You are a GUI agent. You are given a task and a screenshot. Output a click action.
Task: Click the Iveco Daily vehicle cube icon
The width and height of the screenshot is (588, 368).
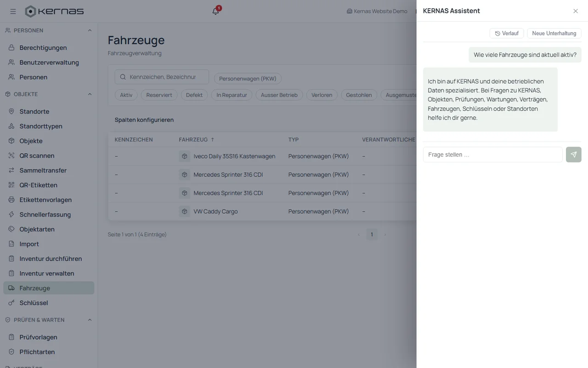click(184, 156)
